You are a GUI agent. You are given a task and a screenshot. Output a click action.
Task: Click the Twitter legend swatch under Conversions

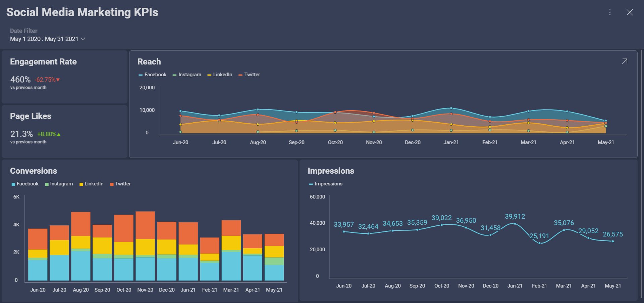(x=112, y=184)
